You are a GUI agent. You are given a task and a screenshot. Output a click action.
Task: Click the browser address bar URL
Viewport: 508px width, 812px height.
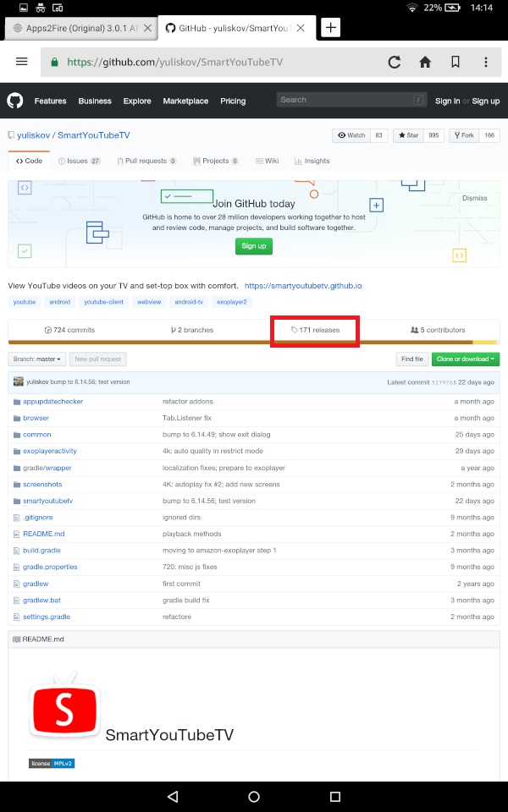(174, 62)
